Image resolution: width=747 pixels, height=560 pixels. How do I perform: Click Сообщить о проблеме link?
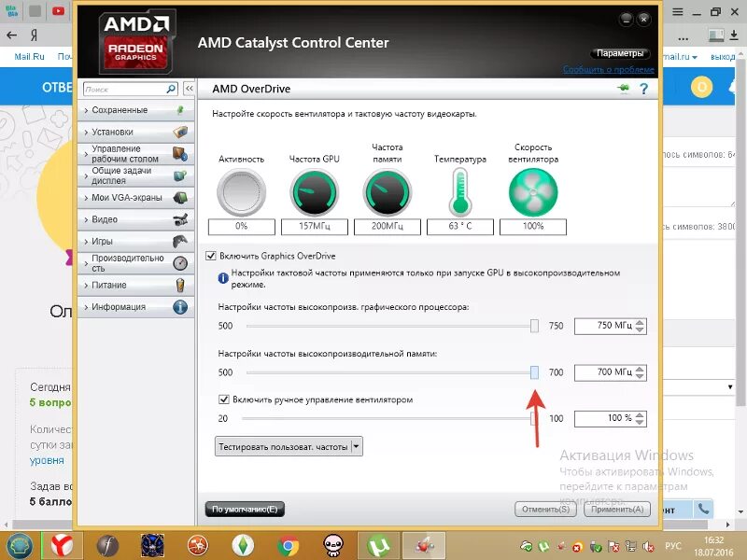609,69
